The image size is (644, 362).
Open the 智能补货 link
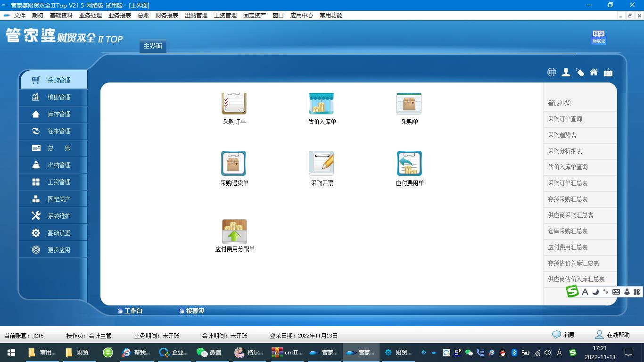pyautogui.click(x=559, y=103)
